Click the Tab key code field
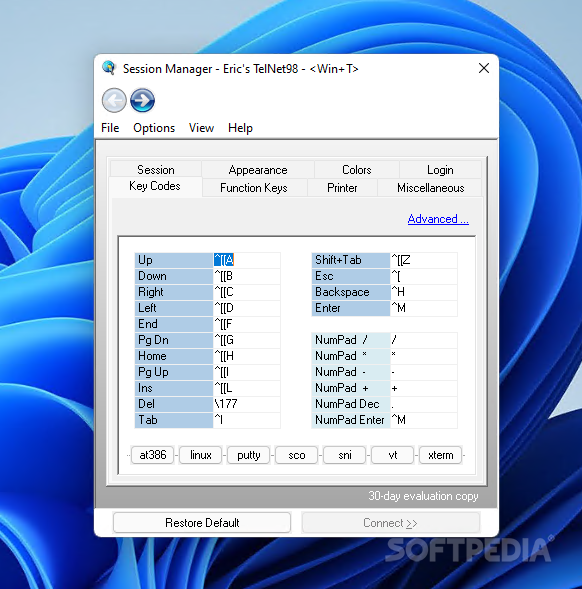 (246, 420)
